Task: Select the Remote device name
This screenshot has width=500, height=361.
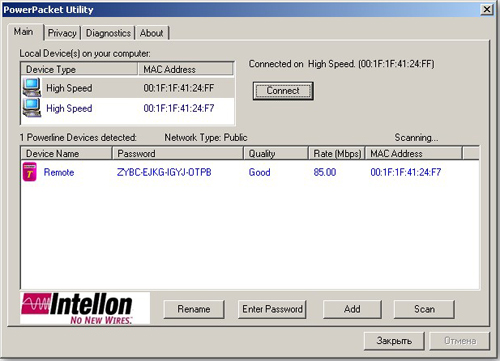Action: pyautogui.click(x=59, y=172)
